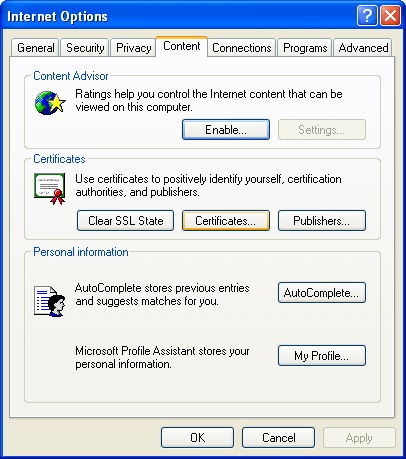Screen dimensions: 406x459
Task: Open the Security tab
Action: pos(85,48)
